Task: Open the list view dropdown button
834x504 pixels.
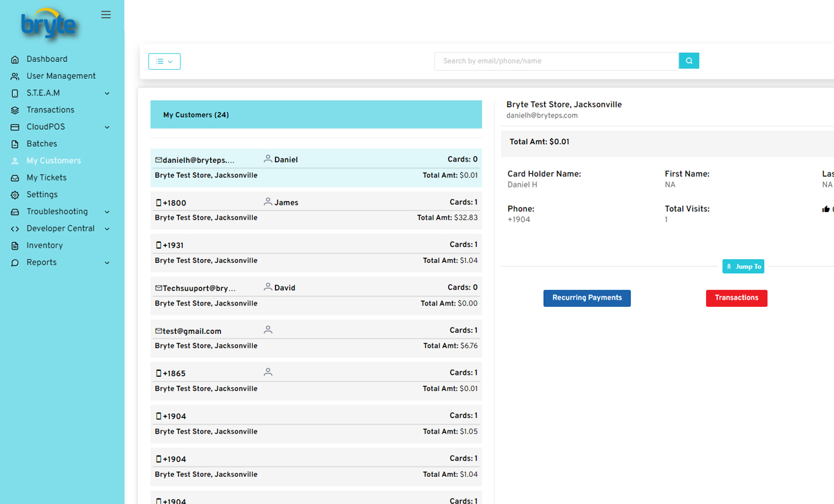Action: pyautogui.click(x=164, y=61)
